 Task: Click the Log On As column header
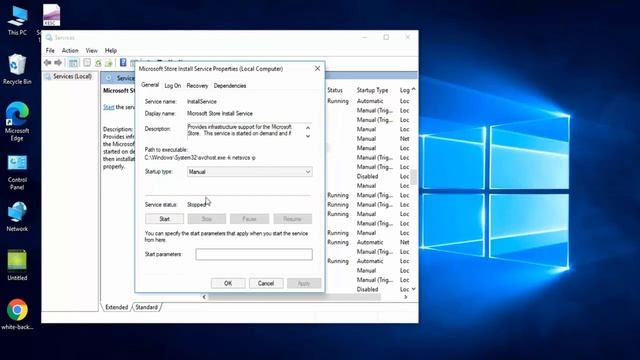pyautogui.click(x=404, y=90)
